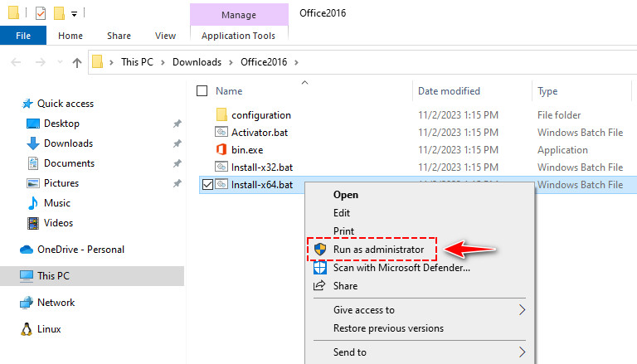637x364 pixels.
Task: Open the File ribbon tab
Action: pos(23,36)
